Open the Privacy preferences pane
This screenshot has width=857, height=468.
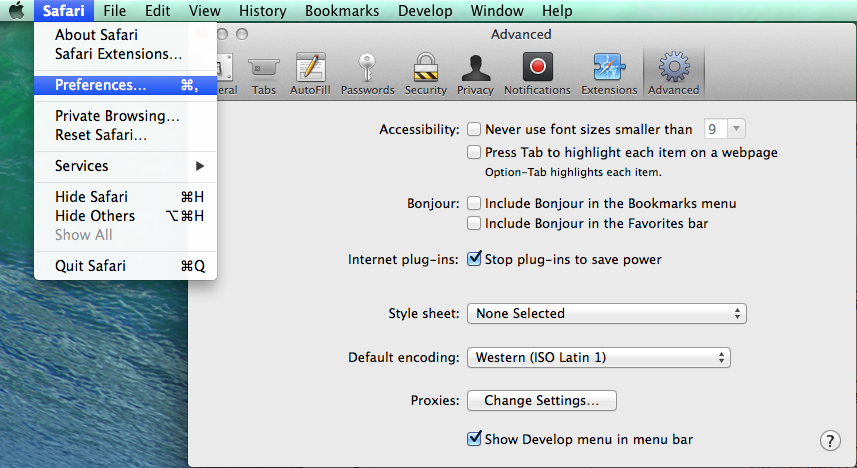pyautogui.click(x=475, y=75)
